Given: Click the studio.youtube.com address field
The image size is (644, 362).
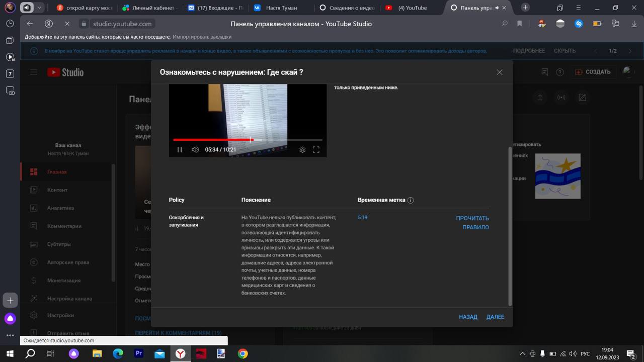Looking at the screenshot, I should tap(122, 24).
